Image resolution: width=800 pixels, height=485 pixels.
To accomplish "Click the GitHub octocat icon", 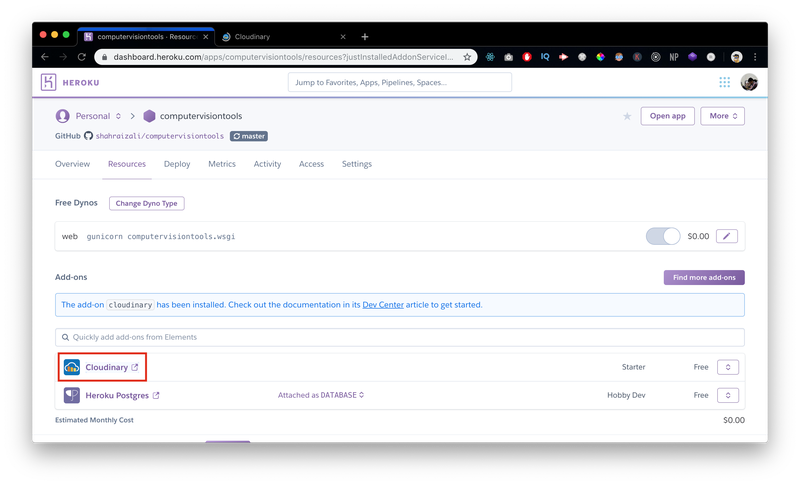I will (x=88, y=136).
